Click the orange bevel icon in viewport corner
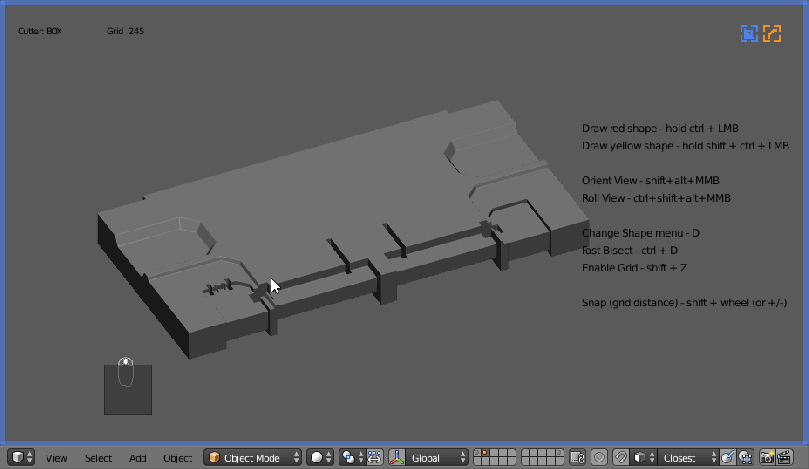The width and height of the screenshot is (809, 469). coord(772,34)
